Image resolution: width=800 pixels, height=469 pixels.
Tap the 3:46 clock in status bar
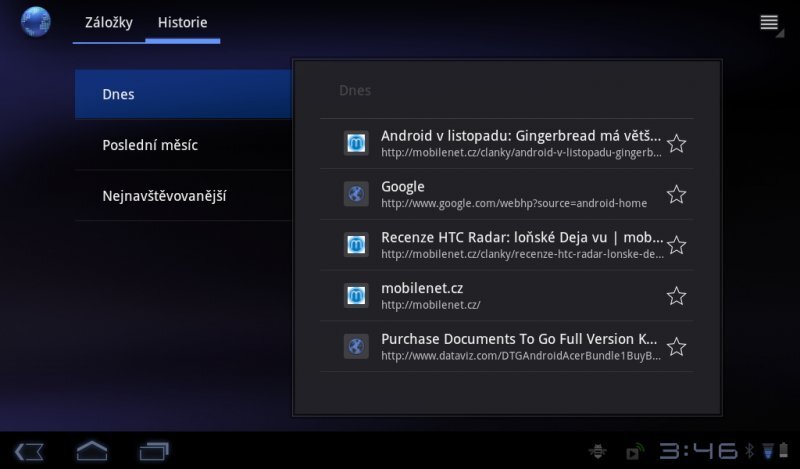coord(698,451)
